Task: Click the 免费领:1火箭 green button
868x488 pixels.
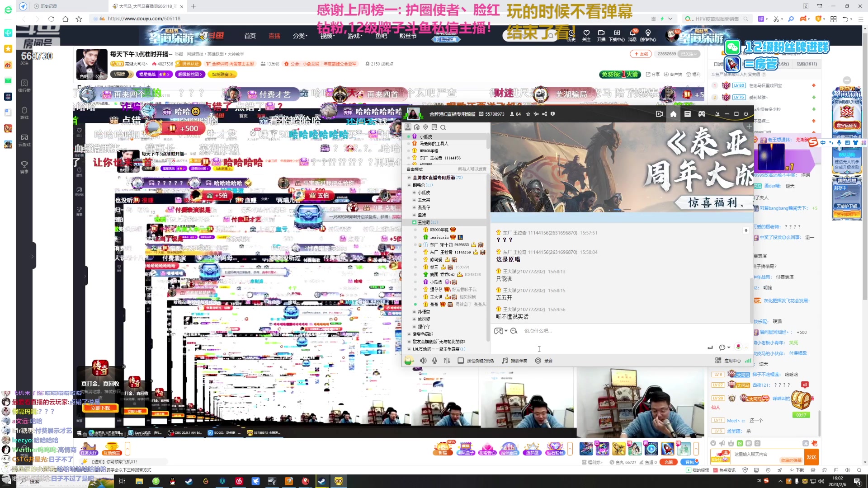Action: 620,75
